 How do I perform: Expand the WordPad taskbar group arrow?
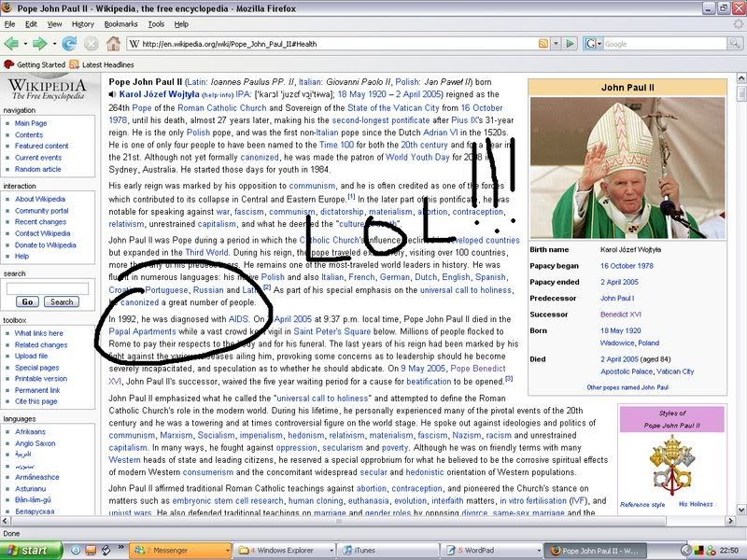coord(540,551)
